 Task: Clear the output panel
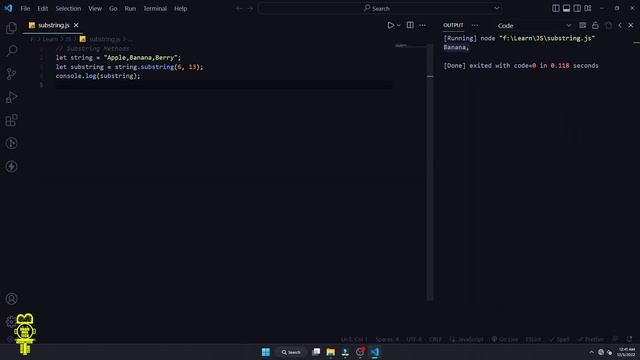[582, 25]
